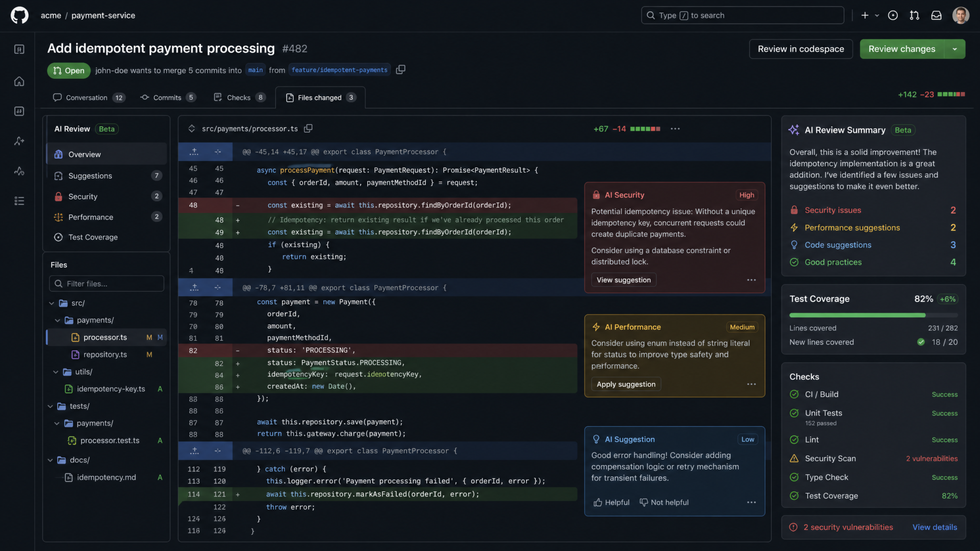Open the Security Scan check warning
This screenshot has height=551, width=980.
(873, 458)
